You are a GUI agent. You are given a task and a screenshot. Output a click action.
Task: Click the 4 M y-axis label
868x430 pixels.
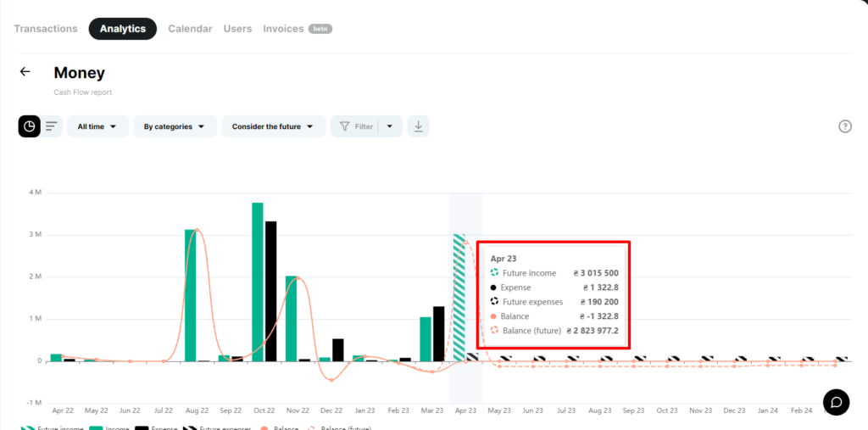35,193
